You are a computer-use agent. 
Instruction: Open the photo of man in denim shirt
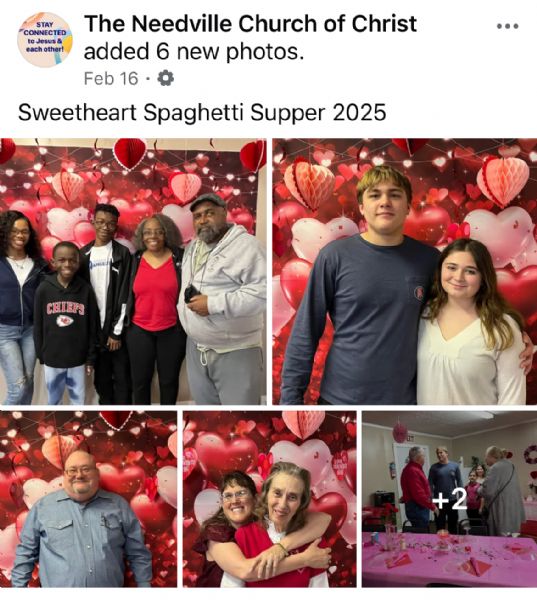pos(88,499)
